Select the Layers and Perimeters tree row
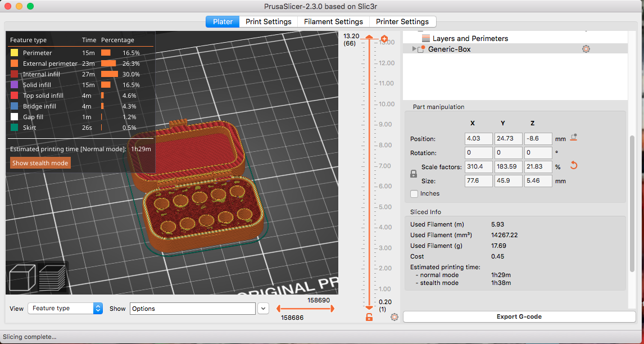Image resolution: width=644 pixels, height=344 pixels. (x=515, y=38)
